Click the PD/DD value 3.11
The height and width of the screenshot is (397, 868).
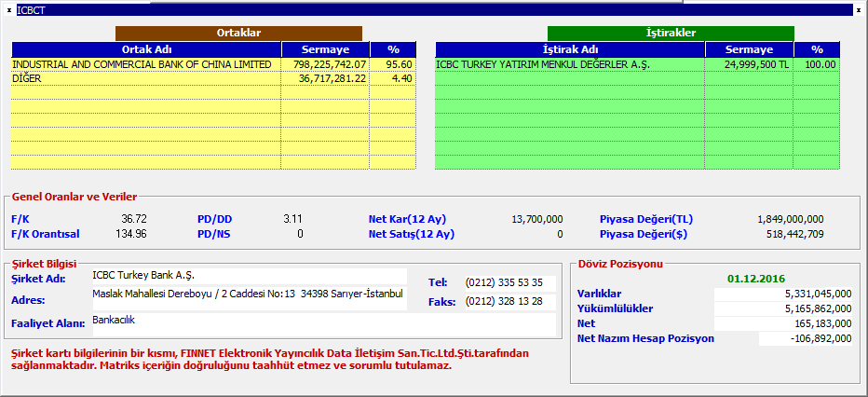(x=292, y=219)
